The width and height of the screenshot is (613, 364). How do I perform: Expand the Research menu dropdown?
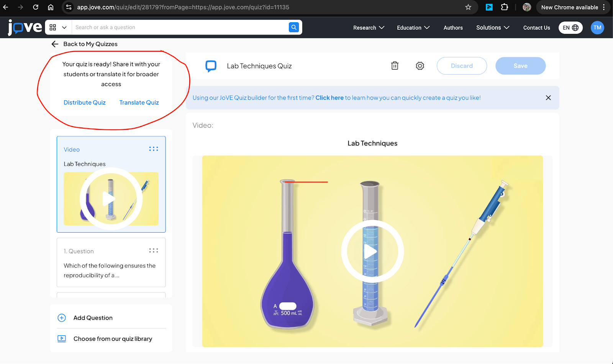click(x=369, y=28)
